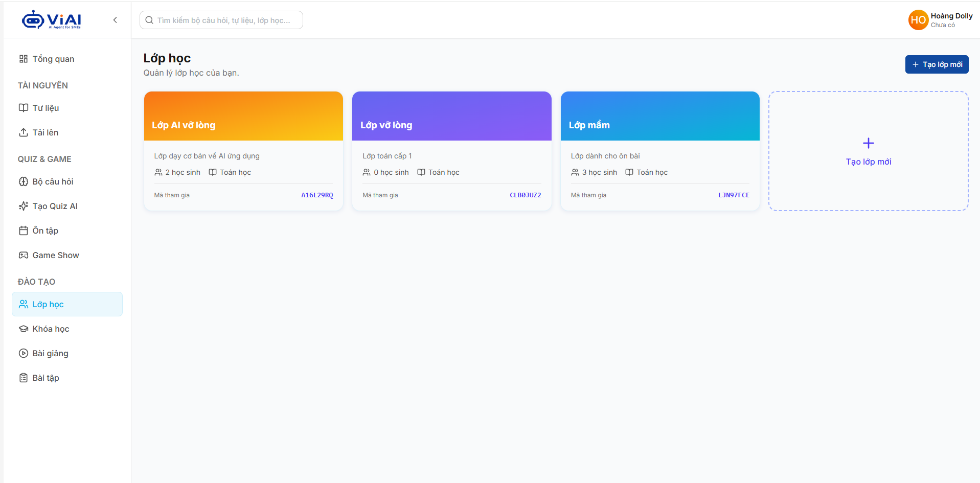This screenshot has width=980, height=483.
Task: Click Tạo lớp mới link in dashed card
Action: (x=869, y=162)
